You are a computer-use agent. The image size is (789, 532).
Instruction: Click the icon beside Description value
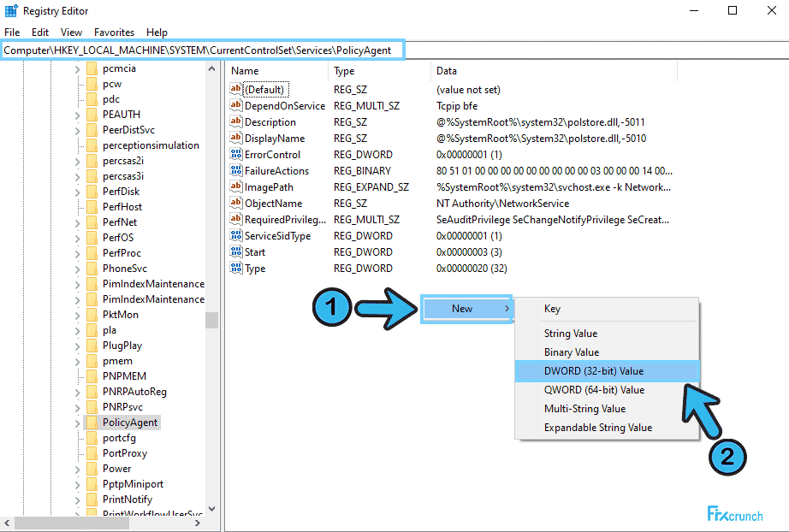point(235,121)
